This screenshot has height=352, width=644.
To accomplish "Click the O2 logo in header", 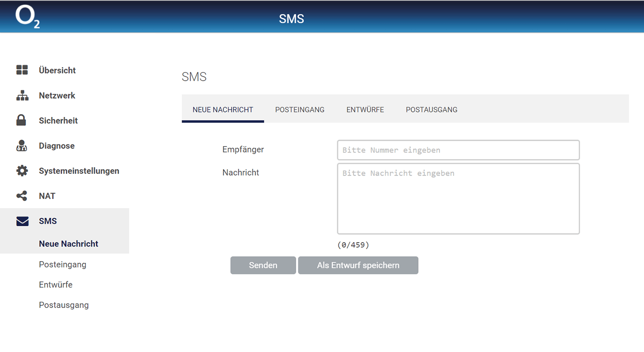I will [x=27, y=17].
